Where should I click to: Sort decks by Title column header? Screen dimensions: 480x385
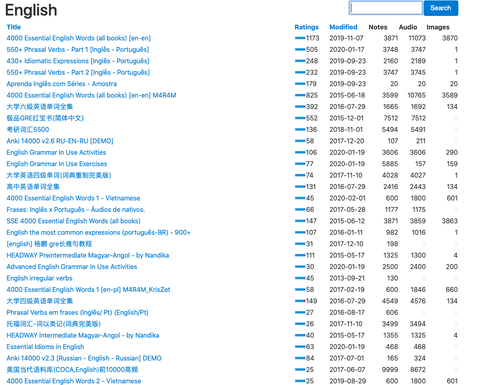point(14,27)
